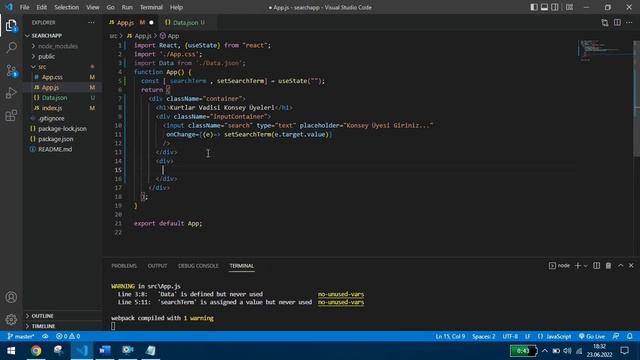
Task: Open the Selection menu
Action: click(x=67, y=7)
